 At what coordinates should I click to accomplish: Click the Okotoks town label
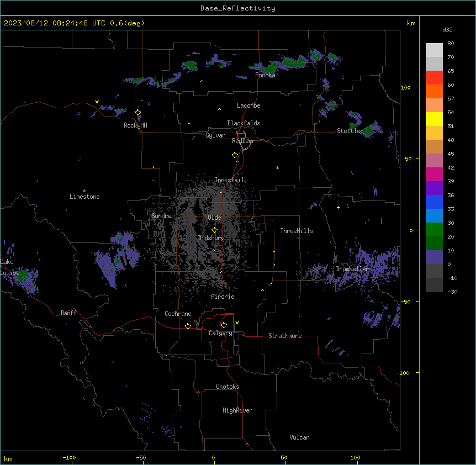coord(228,387)
